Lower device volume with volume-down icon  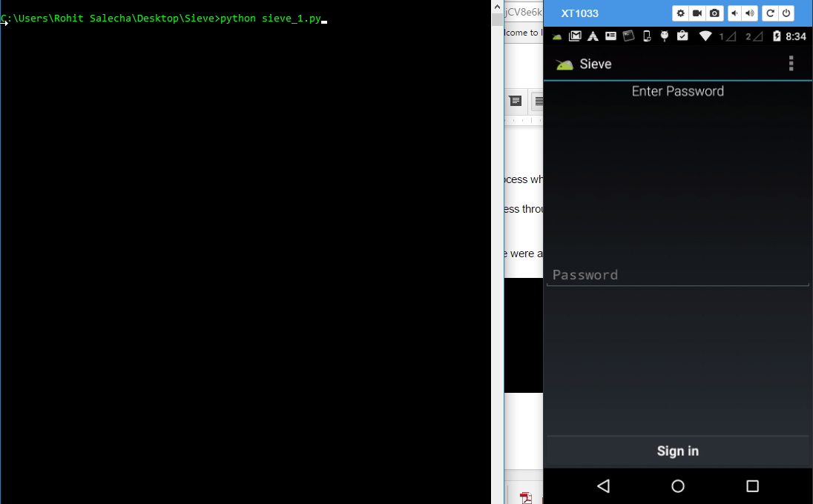(734, 13)
